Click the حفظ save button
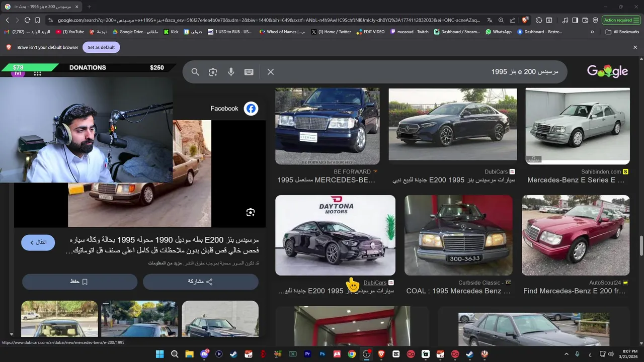The image size is (644, 362). click(79, 282)
